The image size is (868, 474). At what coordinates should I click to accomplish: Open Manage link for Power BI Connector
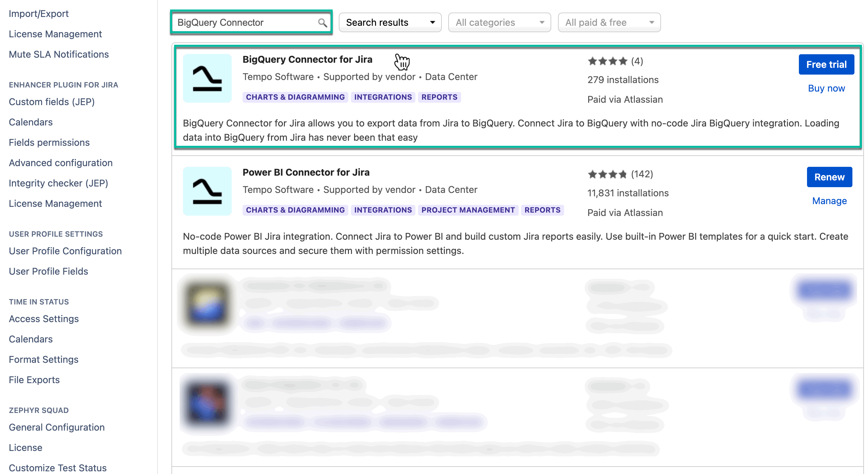[x=829, y=201]
